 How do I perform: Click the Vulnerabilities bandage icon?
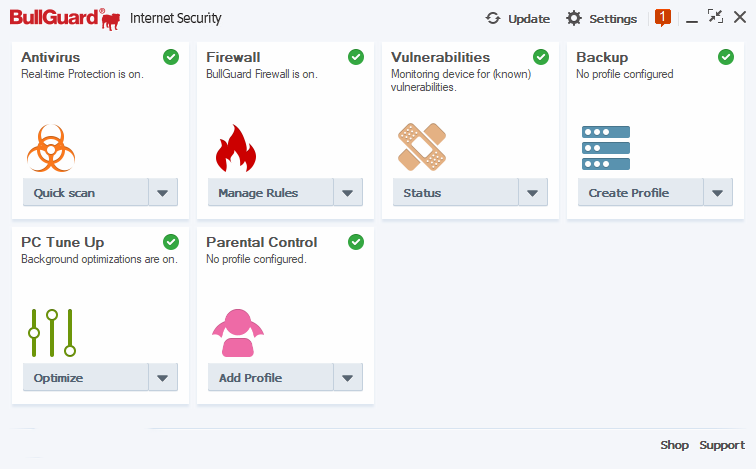(x=422, y=147)
